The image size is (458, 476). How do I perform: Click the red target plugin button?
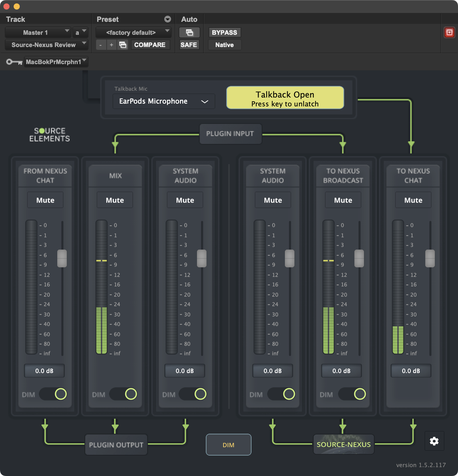pyautogui.click(x=449, y=32)
